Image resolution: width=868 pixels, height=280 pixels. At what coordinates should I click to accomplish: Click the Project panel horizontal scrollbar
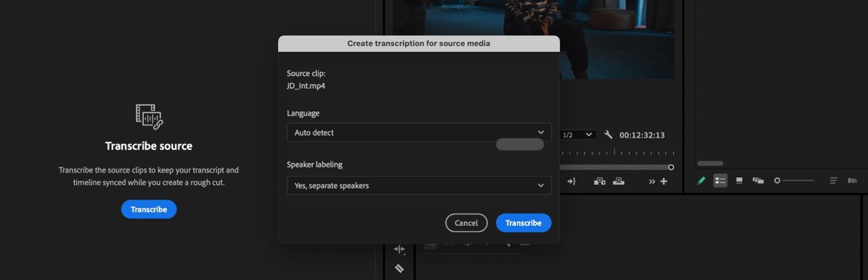[x=710, y=164]
